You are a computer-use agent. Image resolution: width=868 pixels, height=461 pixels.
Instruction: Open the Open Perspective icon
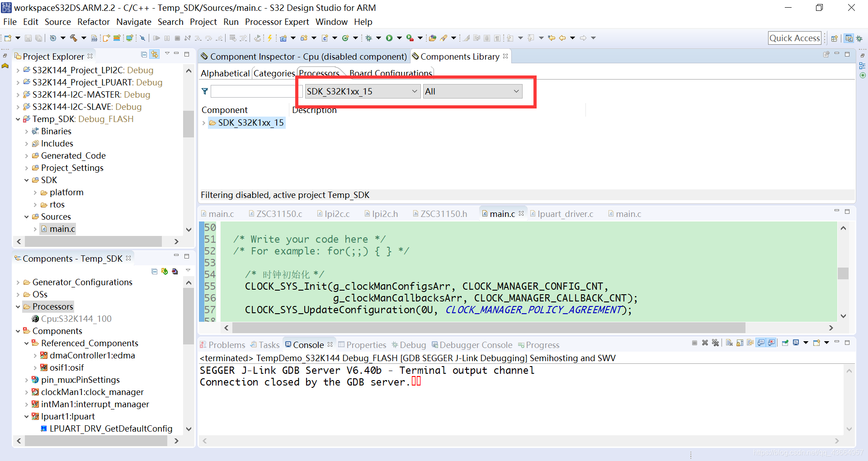835,38
